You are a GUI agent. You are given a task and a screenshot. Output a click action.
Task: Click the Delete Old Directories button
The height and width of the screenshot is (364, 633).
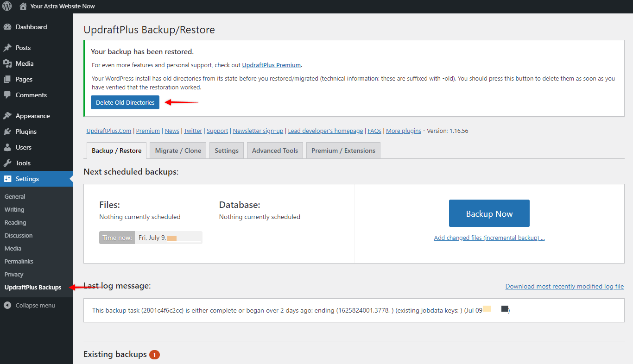pyautogui.click(x=125, y=102)
